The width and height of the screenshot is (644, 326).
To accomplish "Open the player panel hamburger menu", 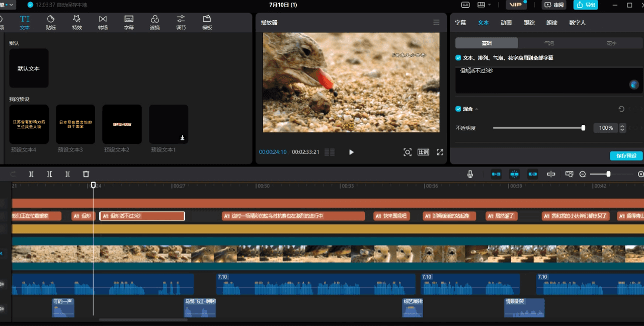I will 436,23.
